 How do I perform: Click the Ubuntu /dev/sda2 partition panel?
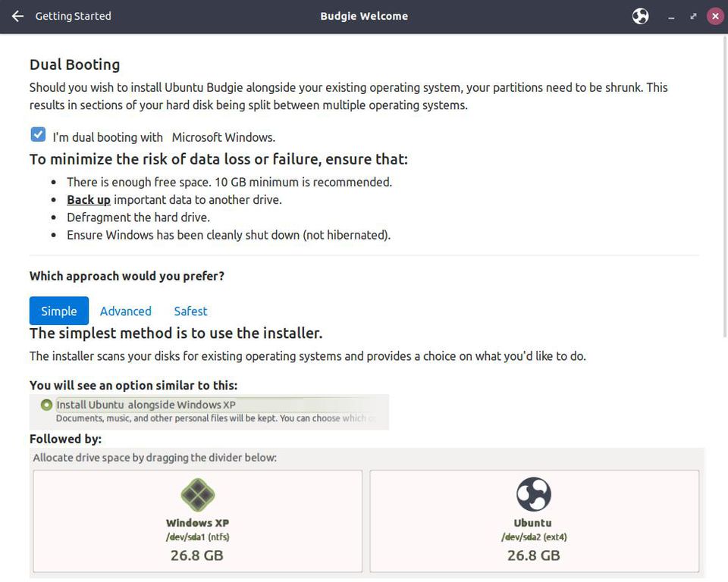(535, 521)
